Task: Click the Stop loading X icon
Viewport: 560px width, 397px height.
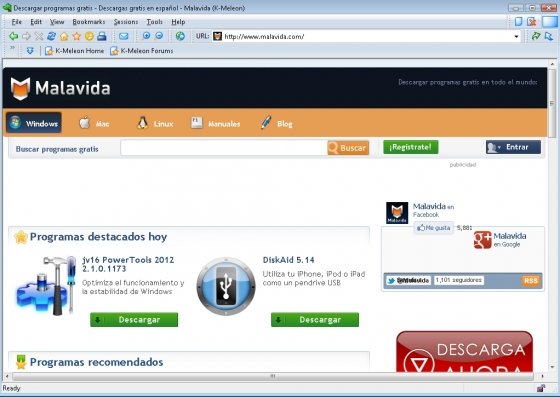Action: click(39, 36)
